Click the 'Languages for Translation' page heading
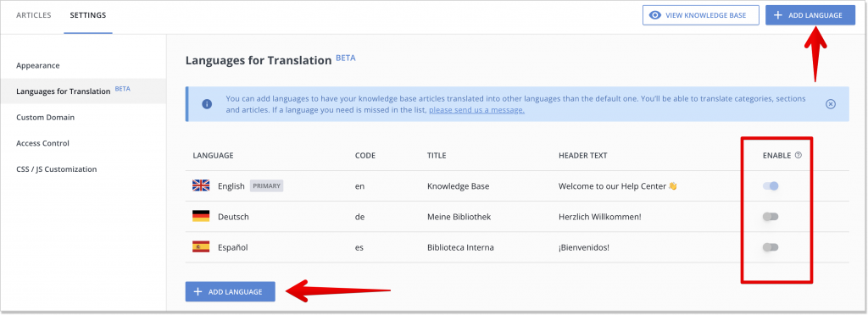The image size is (868, 315). coord(259,60)
